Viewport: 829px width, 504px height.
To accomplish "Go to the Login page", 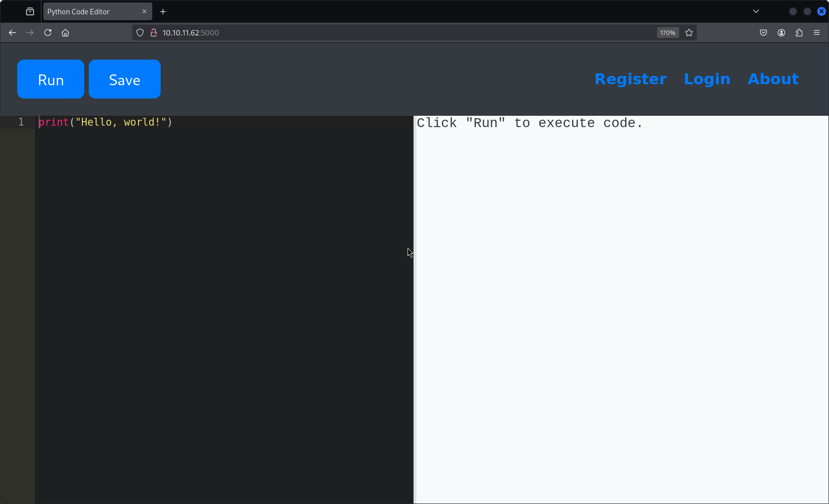I will (707, 79).
